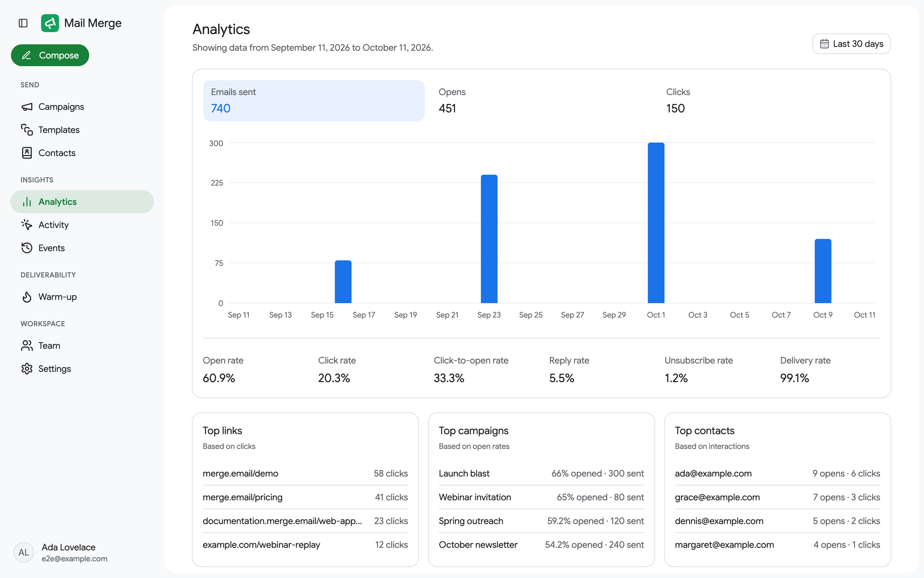The height and width of the screenshot is (578, 924).
Task: Open the Events section
Action: (x=82, y=248)
